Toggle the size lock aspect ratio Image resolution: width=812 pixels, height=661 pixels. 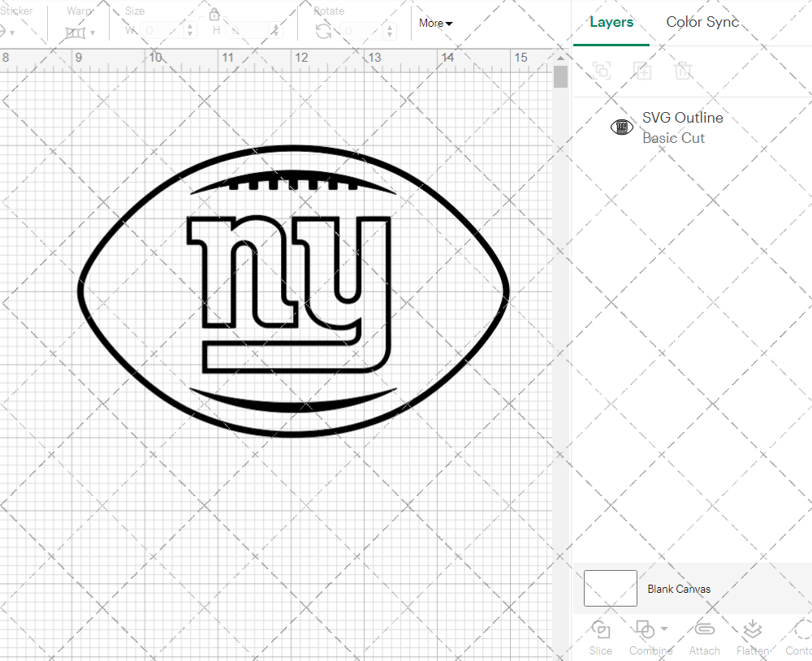pyautogui.click(x=214, y=15)
